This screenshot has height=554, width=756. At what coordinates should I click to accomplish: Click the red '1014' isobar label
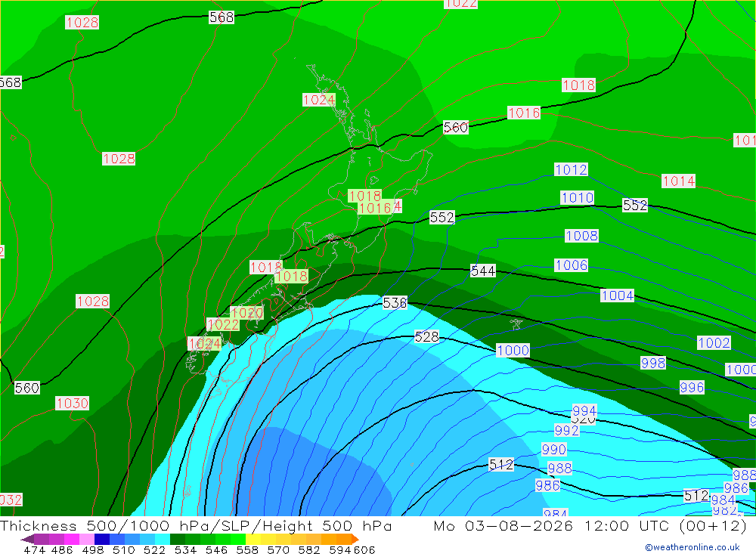678,181
